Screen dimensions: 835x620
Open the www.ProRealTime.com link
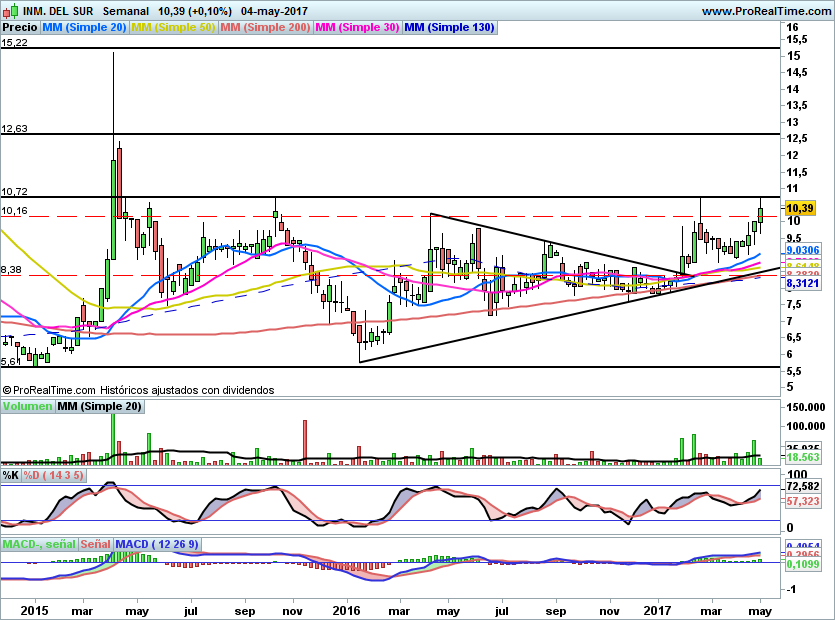(x=765, y=11)
